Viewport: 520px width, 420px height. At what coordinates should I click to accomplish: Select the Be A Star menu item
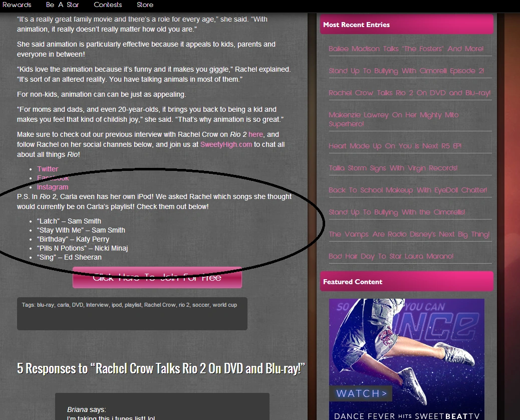62,5
